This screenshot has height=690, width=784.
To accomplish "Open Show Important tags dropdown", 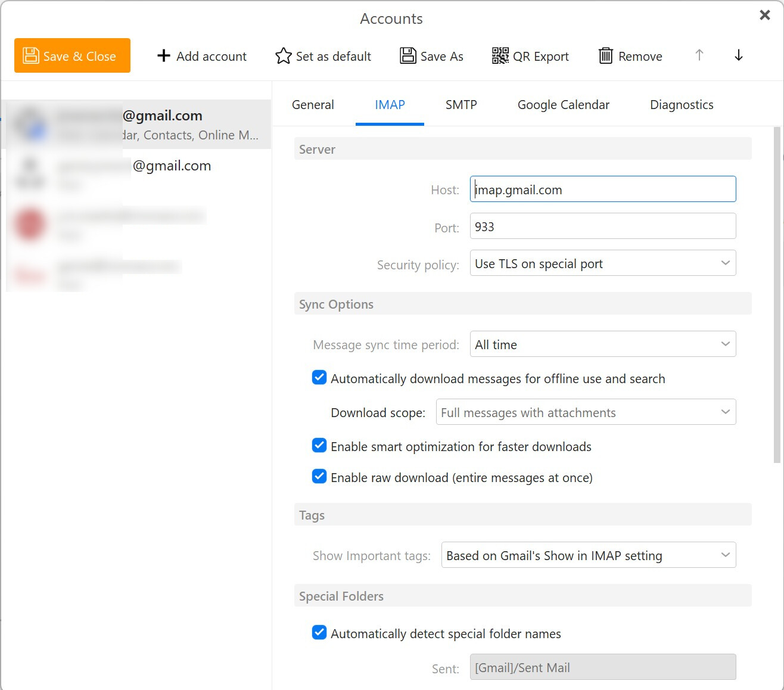I will tap(588, 555).
